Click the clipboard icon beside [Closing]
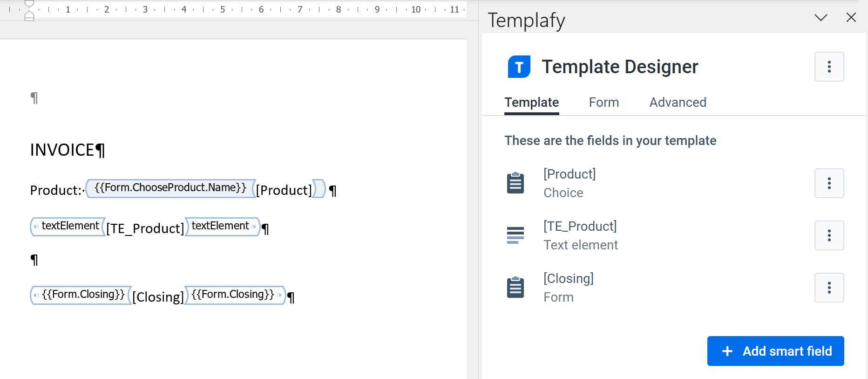Image resolution: width=868 pixels, height=379 pixels. pyautogui.click(x=515, y=288)
